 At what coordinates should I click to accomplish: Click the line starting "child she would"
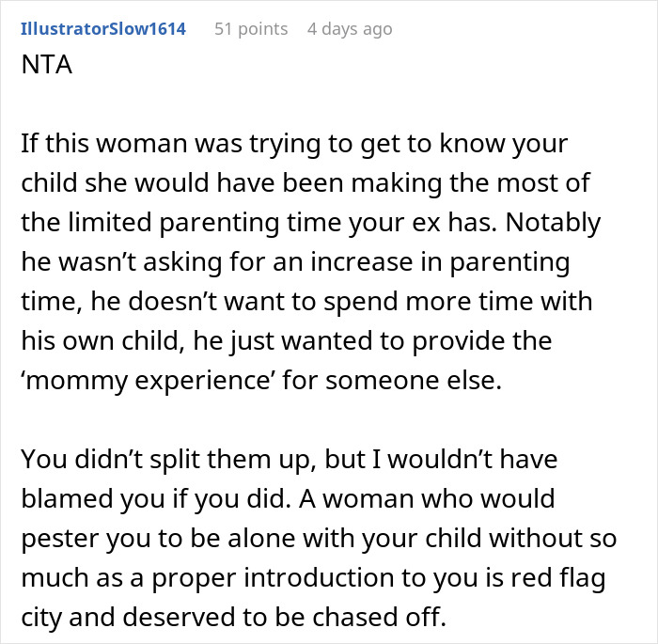click(305, 183)
